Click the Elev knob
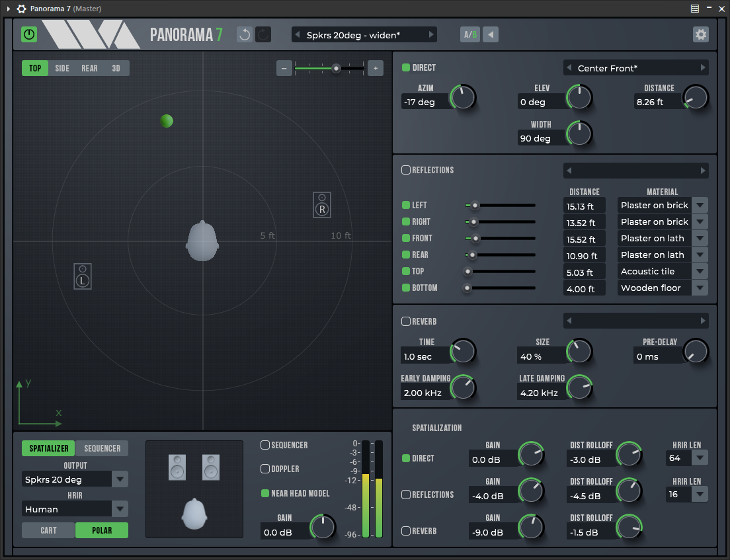 tap(579, 98)
